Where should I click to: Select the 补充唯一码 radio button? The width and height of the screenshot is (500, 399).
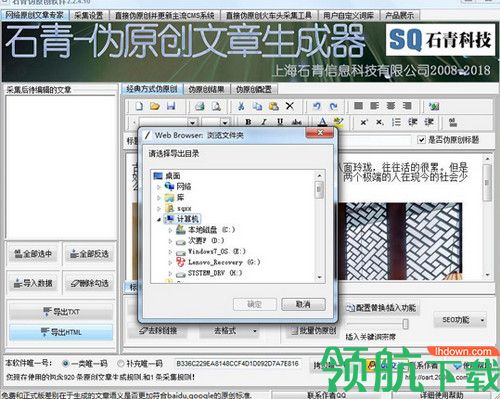(121, 363)
